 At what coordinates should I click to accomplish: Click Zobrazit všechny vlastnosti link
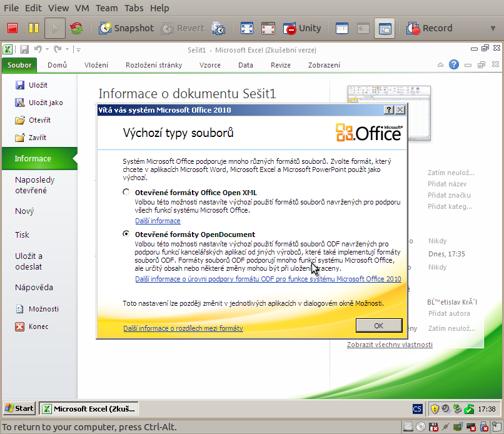(x=390, y=345)
